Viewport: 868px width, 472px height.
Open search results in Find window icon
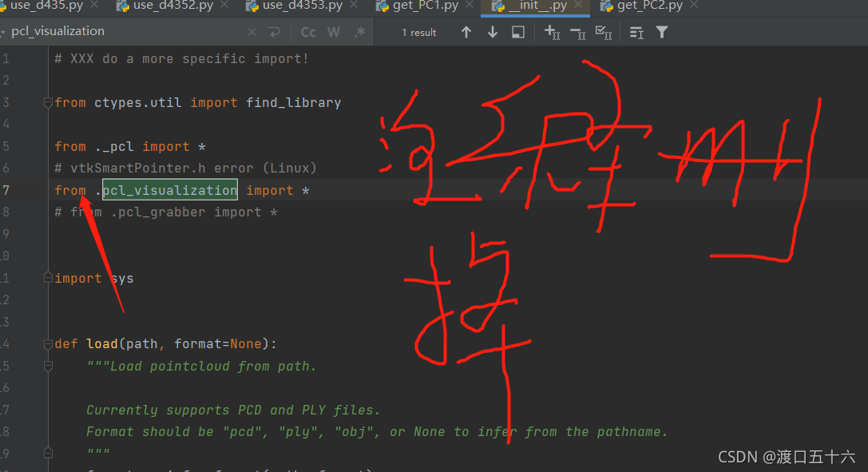[x=517, y=32]
